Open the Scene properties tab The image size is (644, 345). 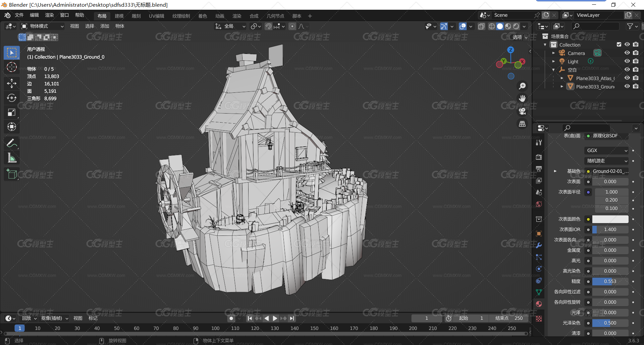[539, 192]
